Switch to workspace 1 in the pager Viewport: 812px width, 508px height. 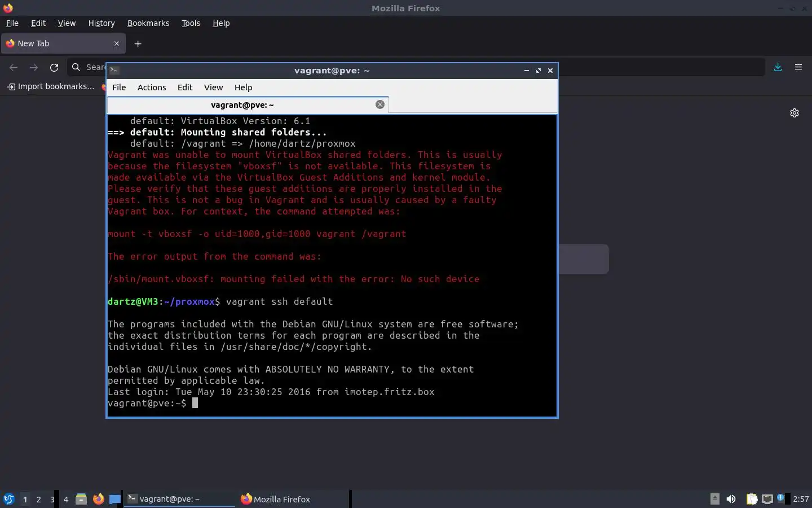(25, 499)
